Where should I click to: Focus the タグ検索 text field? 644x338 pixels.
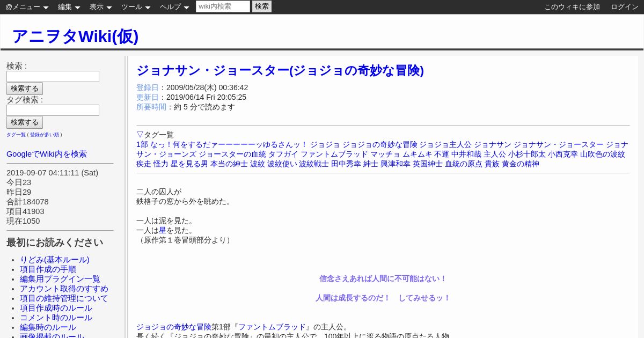coord(53,111)
